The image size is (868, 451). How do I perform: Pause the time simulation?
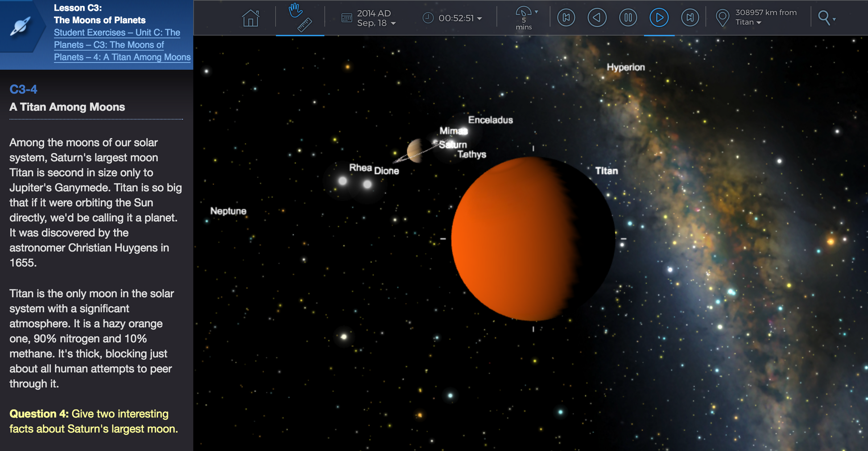tap(628, 18)
